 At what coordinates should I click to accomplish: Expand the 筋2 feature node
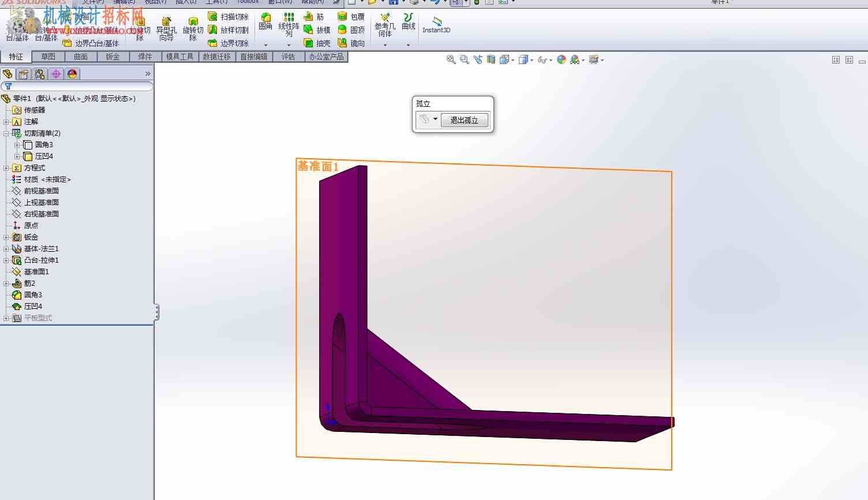click(6, 283)
